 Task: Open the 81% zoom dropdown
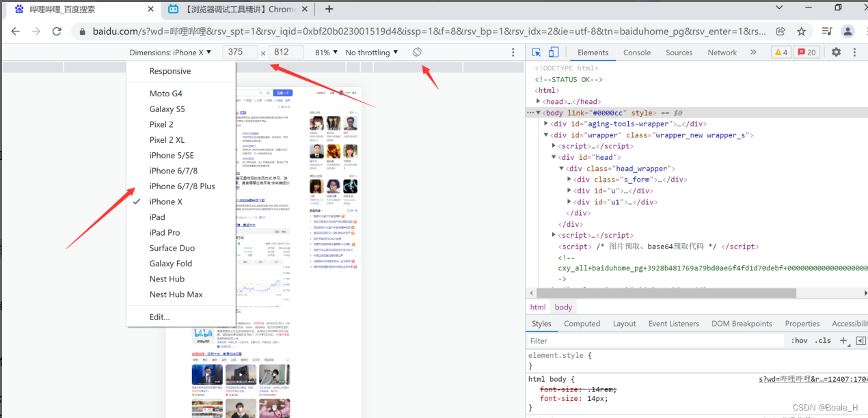[326, 53]
